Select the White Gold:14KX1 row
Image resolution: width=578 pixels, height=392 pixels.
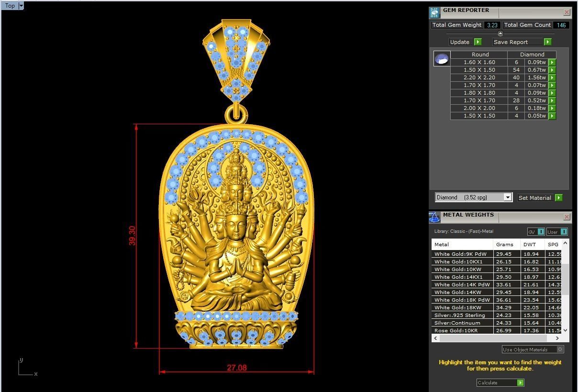tap(497, 277)
